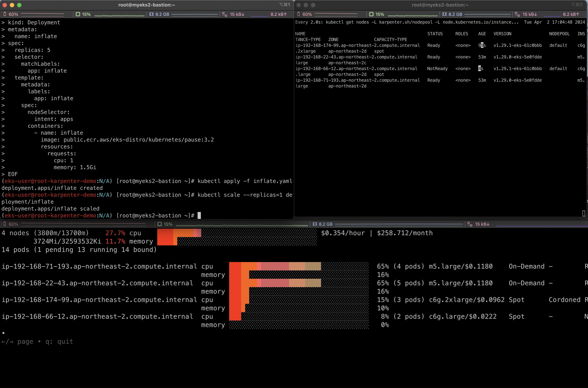Viewport: 588px width, 388px height.
Task: Click memory icon in right pane status bar
Action: point(444,14)
